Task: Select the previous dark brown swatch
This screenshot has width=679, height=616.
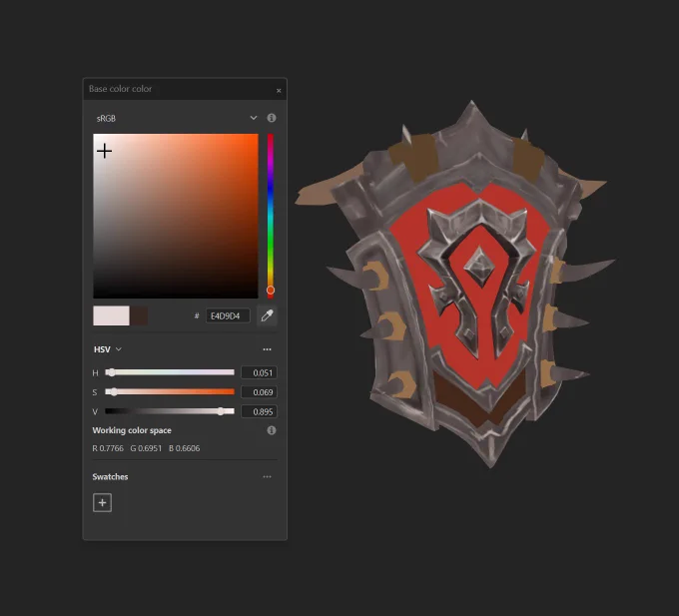Action: coord(139,315)
